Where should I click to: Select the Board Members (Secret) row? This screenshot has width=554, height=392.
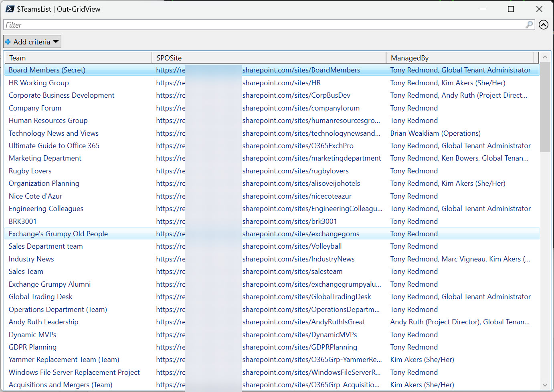click(x=272, y=70)
